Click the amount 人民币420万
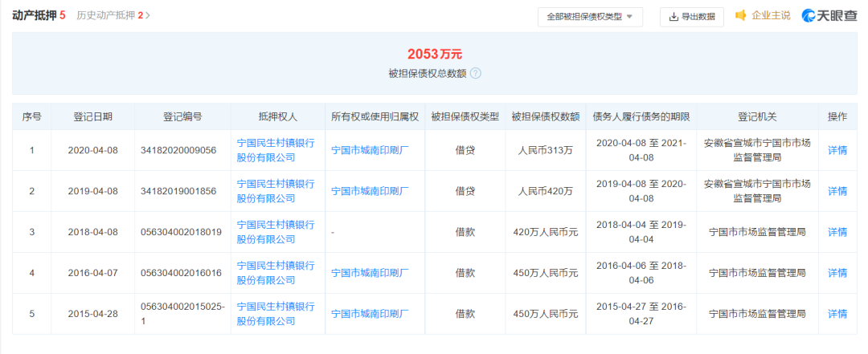The image size is (868, 354). [x=545, y=191]
